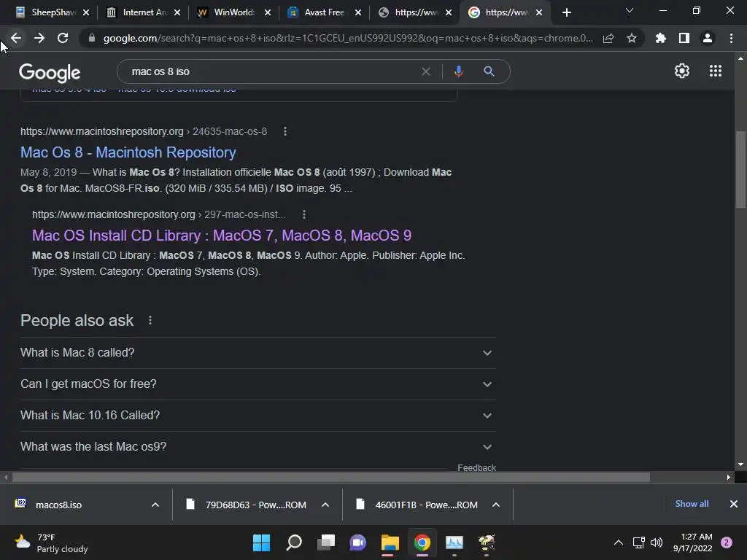Viewport: 747px width, 560px height.
Task: Open 46001F1B ROM download options arrow
Action: click(x=496, y=505)
